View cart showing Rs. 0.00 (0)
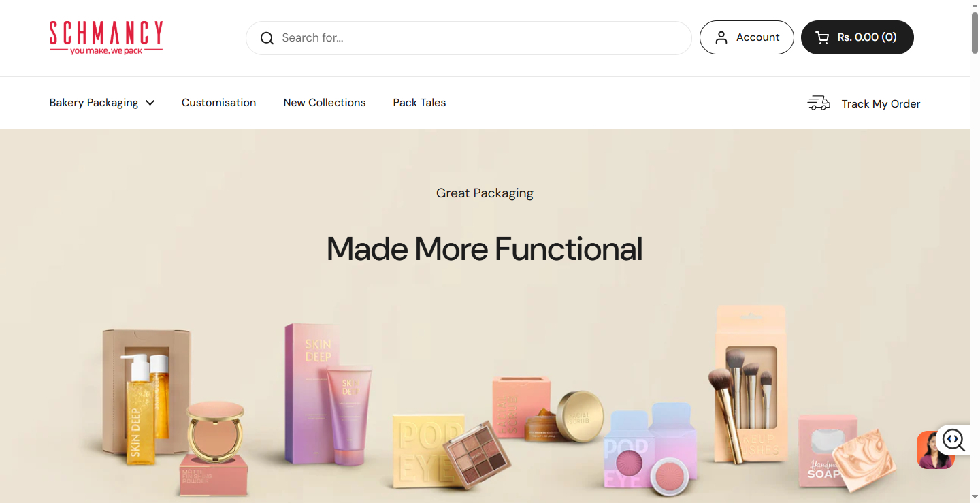The width and height of the screenshot is (980, 503). tap(857, 37)
